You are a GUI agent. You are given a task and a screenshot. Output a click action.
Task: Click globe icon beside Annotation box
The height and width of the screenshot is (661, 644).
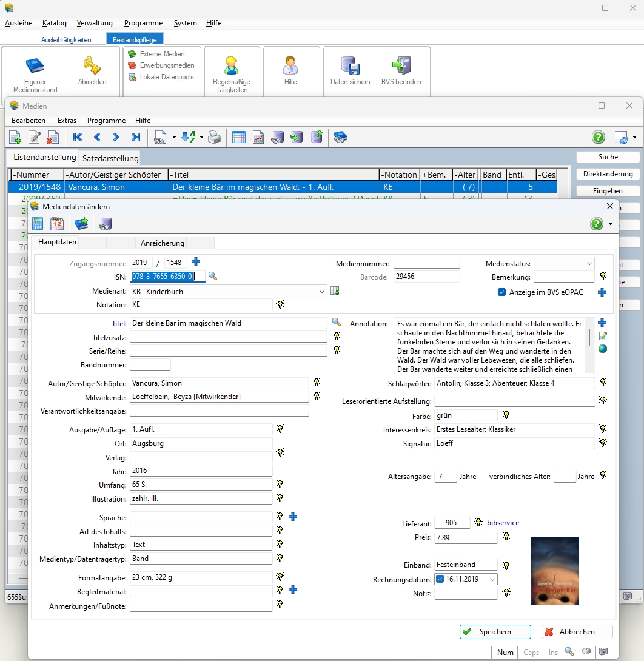pos(602,349)
